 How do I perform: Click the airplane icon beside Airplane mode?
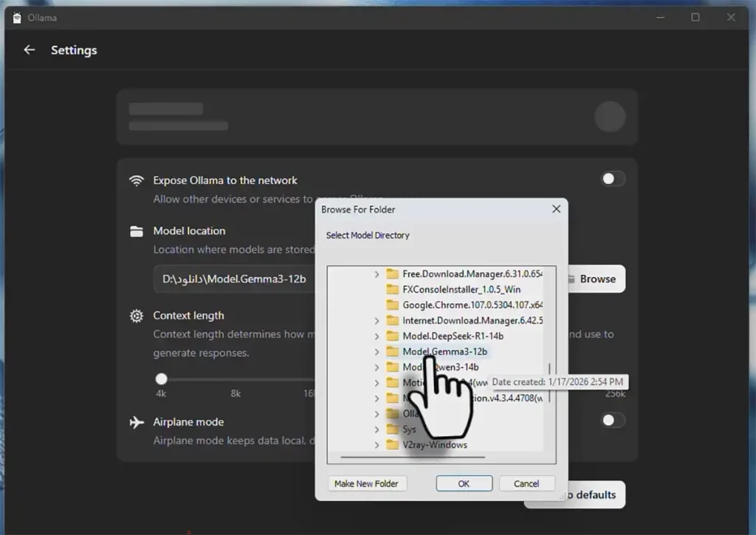point(137,422)
